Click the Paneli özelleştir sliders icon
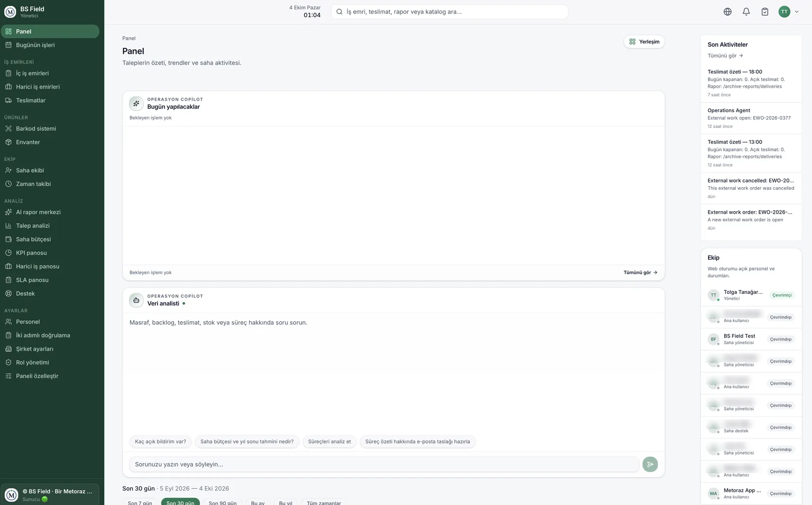The width and height of the screenshot is (812, 505). (x=8, y=376)
